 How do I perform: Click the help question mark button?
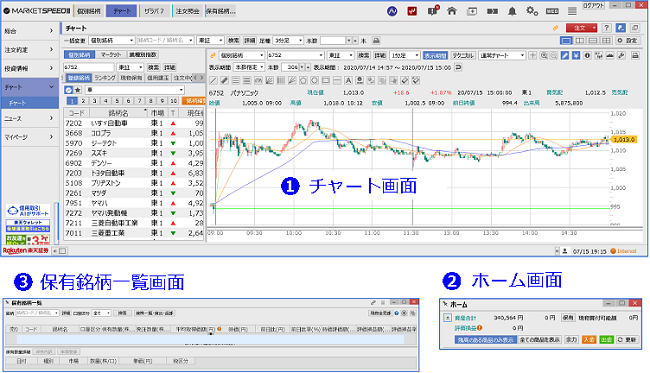607,28
